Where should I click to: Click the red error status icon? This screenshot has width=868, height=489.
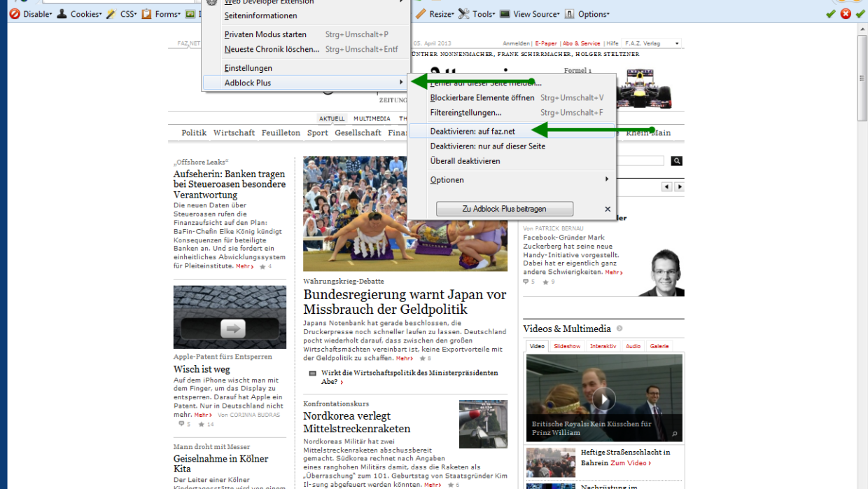click(x=846, y=14)
